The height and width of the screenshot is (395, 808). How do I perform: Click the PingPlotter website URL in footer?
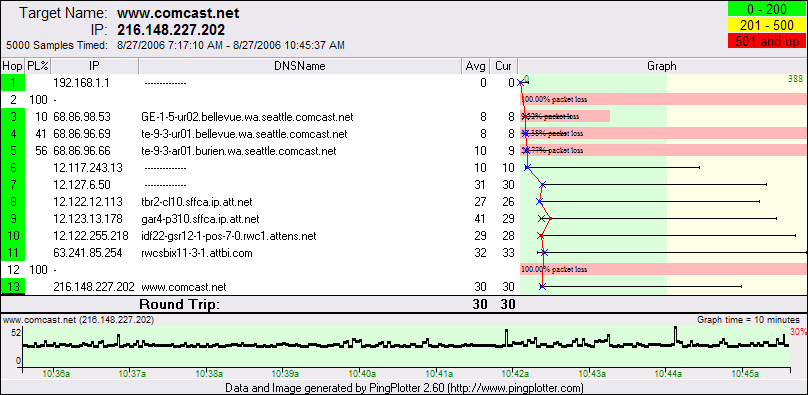[x=514, y=387]
